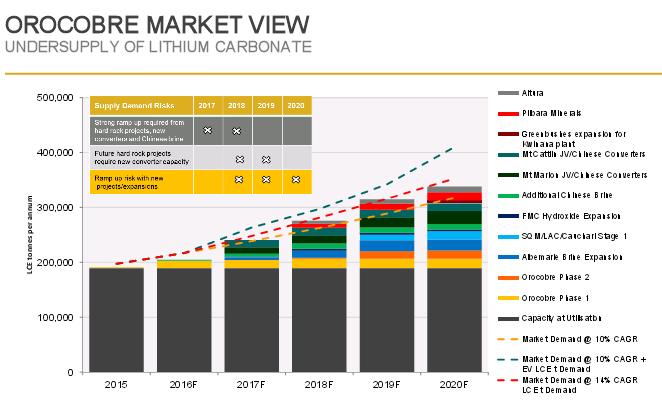Select the Albemarle Brine Expansion legend label
Image resolution: width=662 pixels, height=401 pixels.
[572, 257]
